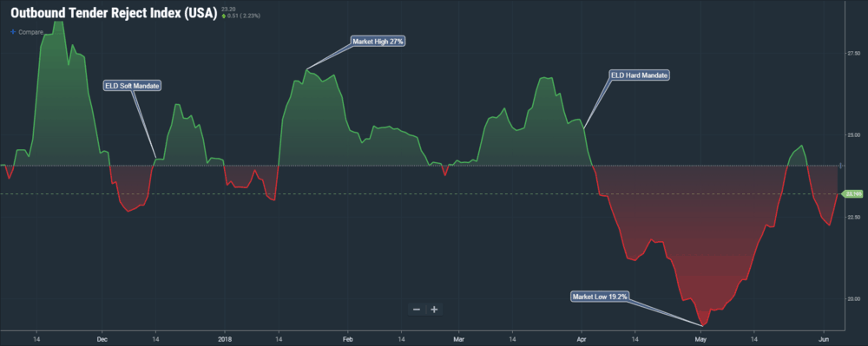Viewport: 868px width, 346px height.
Task: Click the green up-arrow change indicator
Action: click(x=223, y=16)
